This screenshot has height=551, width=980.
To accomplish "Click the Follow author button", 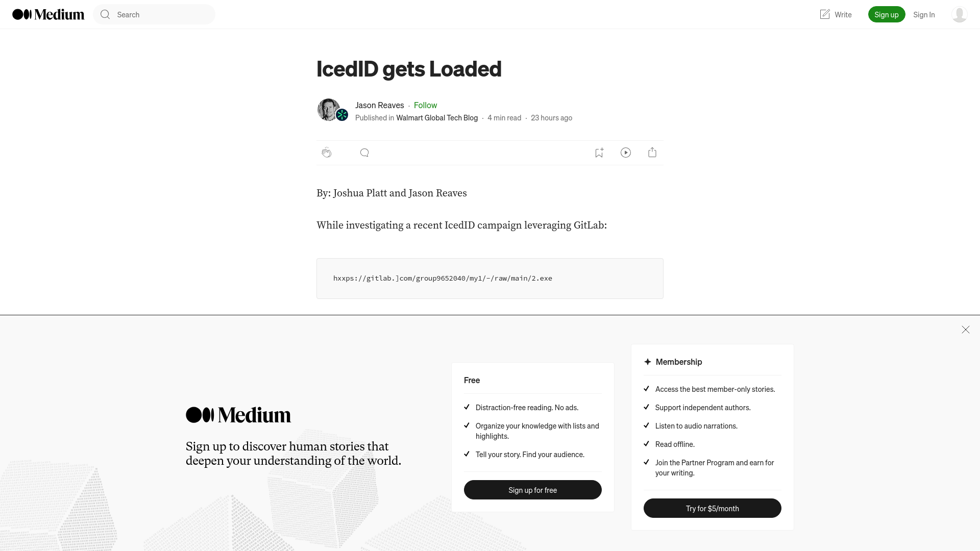I will point(425,105).
